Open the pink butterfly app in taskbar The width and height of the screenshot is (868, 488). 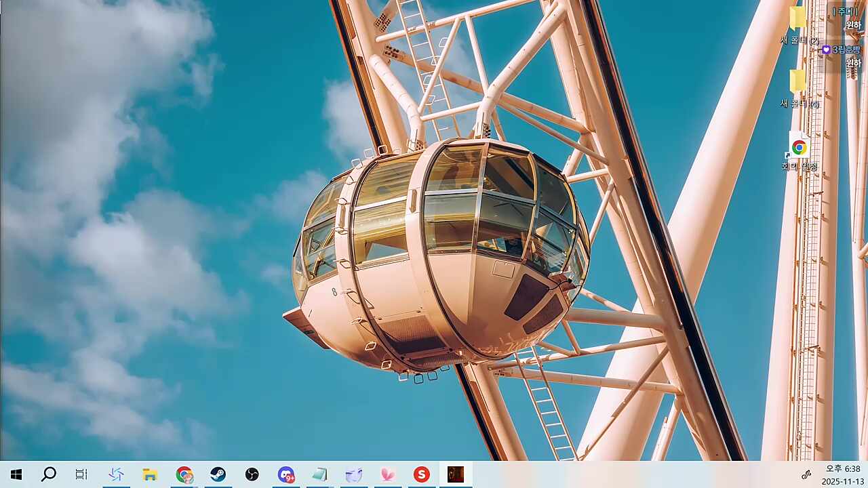click(x=387, y=474)
